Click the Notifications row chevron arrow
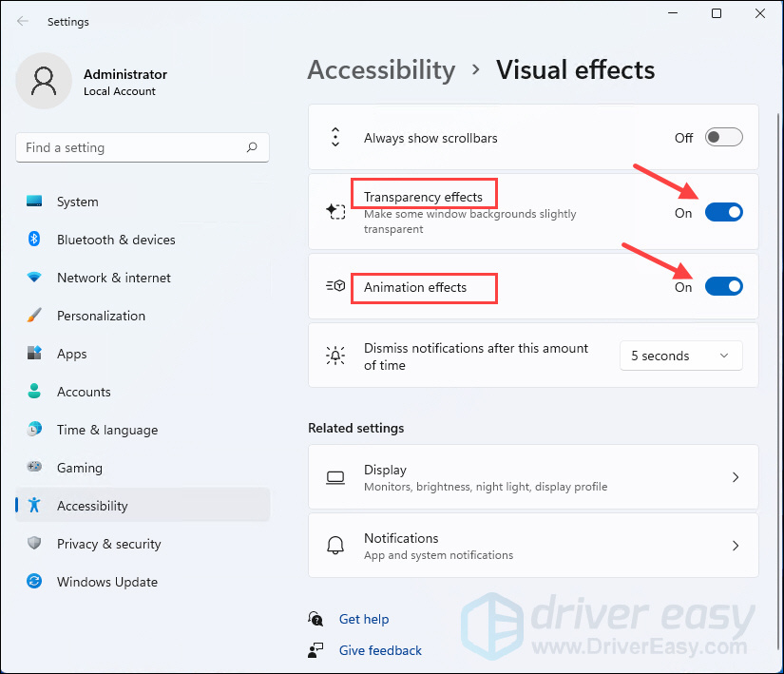 click(x=736, y=546)
